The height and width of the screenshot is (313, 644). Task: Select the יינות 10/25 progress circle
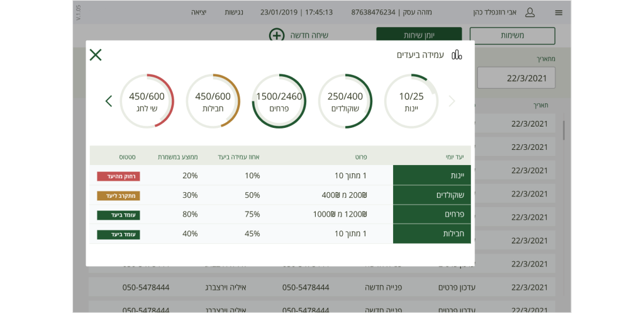pos(411,101)
